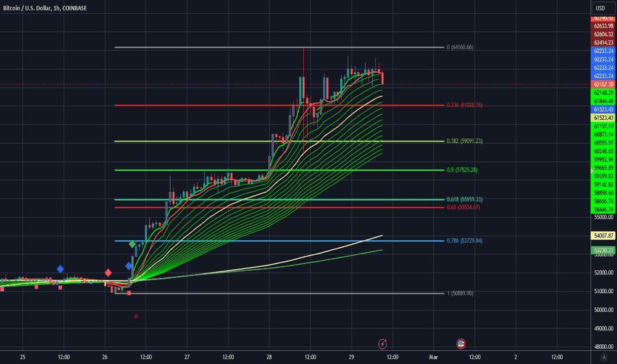Click the 59142.82 price label
This screenshot has height=364, width=617.
[604, 185]
